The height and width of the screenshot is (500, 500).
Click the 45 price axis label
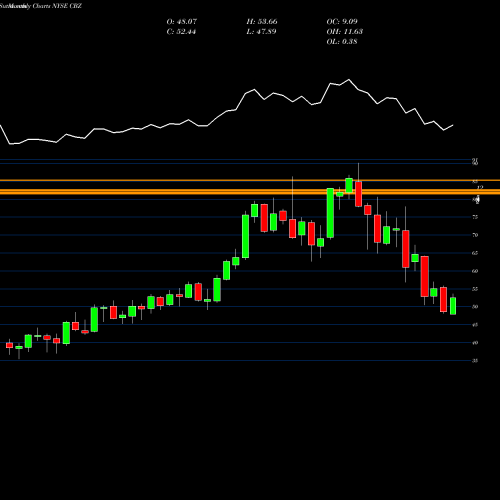coord(475,325)
